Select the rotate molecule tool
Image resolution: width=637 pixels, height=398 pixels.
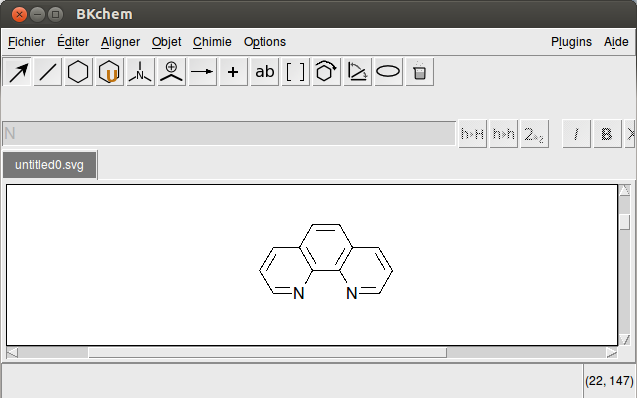click(326, 72)
